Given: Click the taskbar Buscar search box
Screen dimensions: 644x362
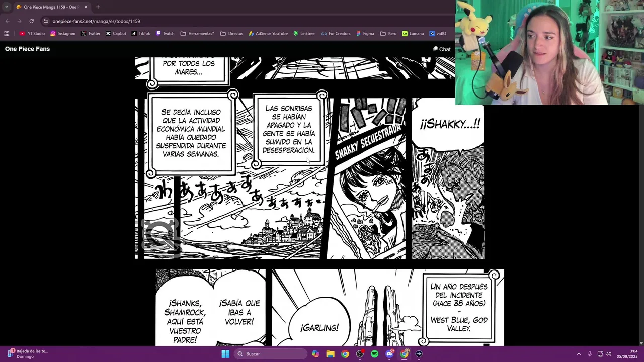Looking at the screenshot, I should click(x=271, y=354).
